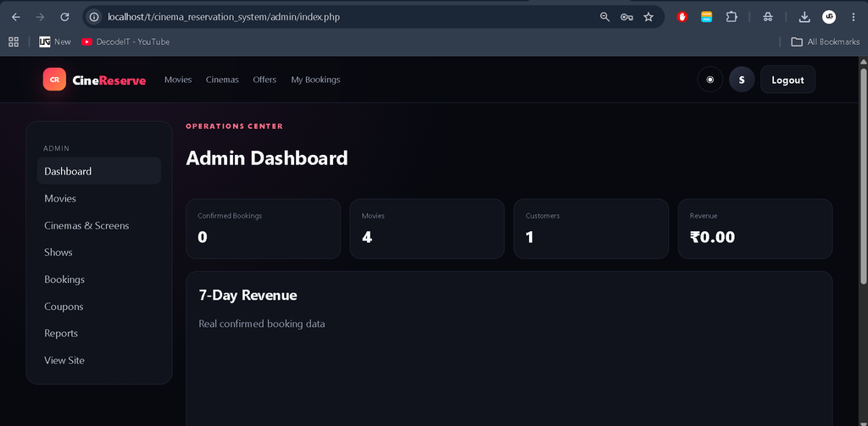Open Offers in the top navigation
This screenshot has height=426, width=868.
pos(264,80)
